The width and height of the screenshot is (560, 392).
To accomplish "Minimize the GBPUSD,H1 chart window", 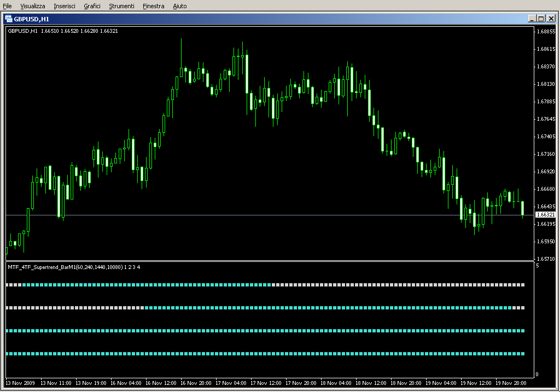I will point(532,19).
